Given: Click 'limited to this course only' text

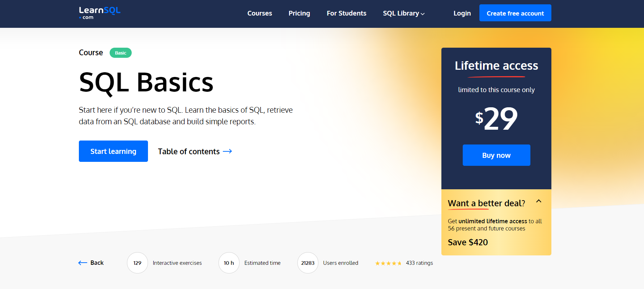Looking at the screenshot, I should (496, 90).
